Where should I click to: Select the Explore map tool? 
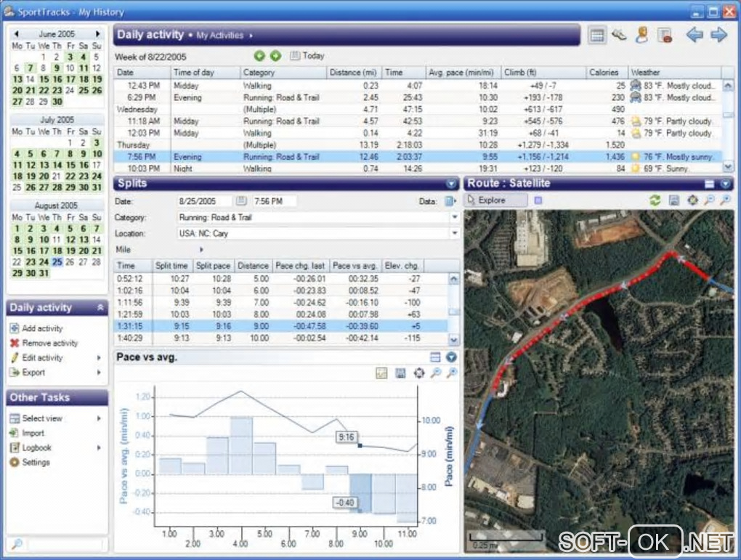pyautogui.click(x=495, y=200)
